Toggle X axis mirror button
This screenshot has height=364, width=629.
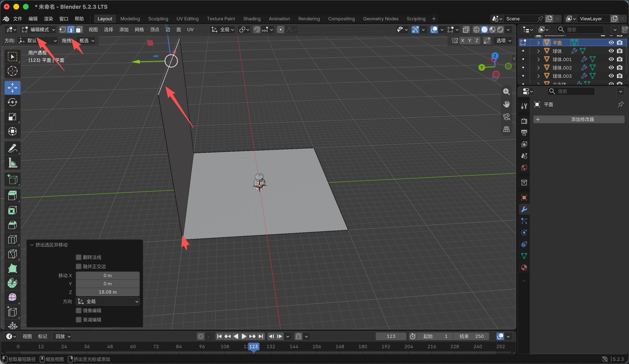463,40
